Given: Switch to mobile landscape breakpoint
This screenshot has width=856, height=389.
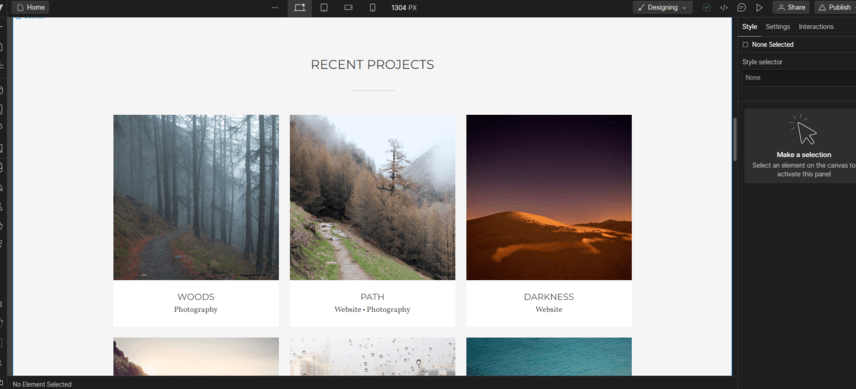Looking at the screenshot, I should [348, 8].
